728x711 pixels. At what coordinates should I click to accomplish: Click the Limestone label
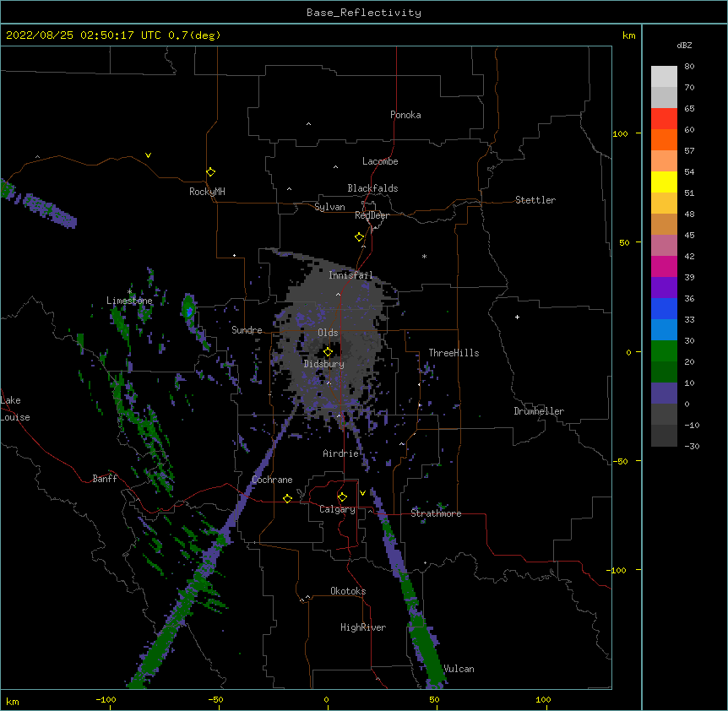click(x=129, y=301)
